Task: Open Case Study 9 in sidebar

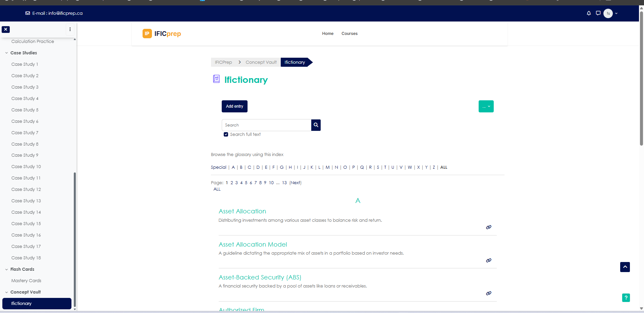Action: coord(25,155)
